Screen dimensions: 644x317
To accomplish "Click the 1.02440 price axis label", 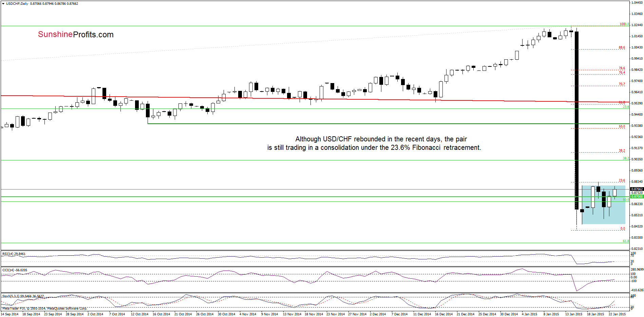I will pos(637,25).
